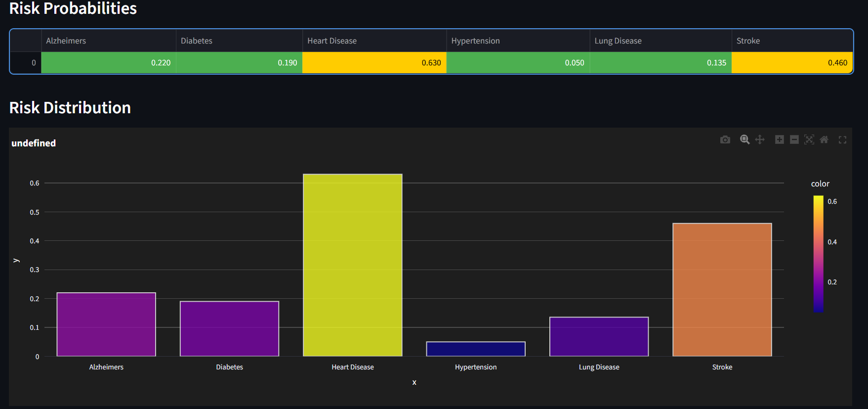Click the Heart Disease x-axis label
868x409 pixels.
353,367
